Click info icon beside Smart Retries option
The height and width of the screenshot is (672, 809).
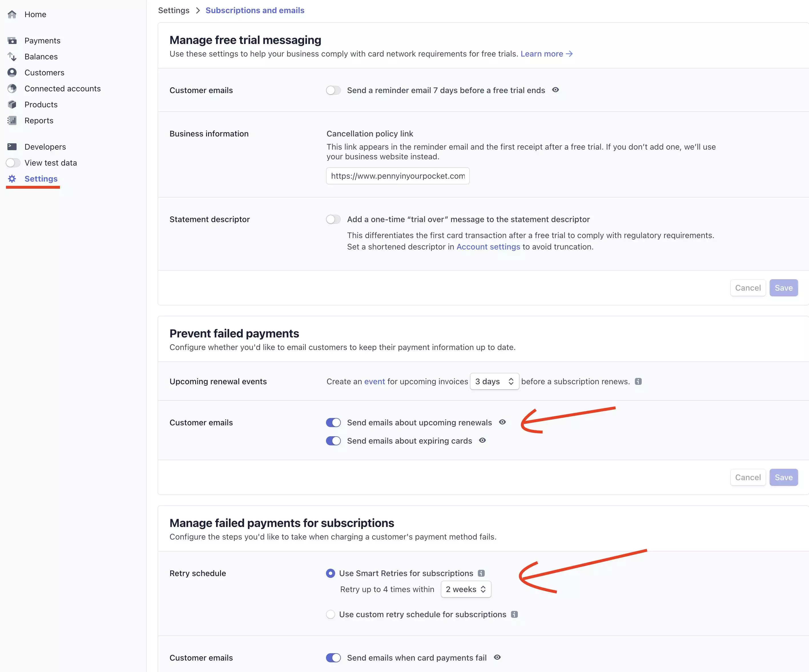point(481,573)
